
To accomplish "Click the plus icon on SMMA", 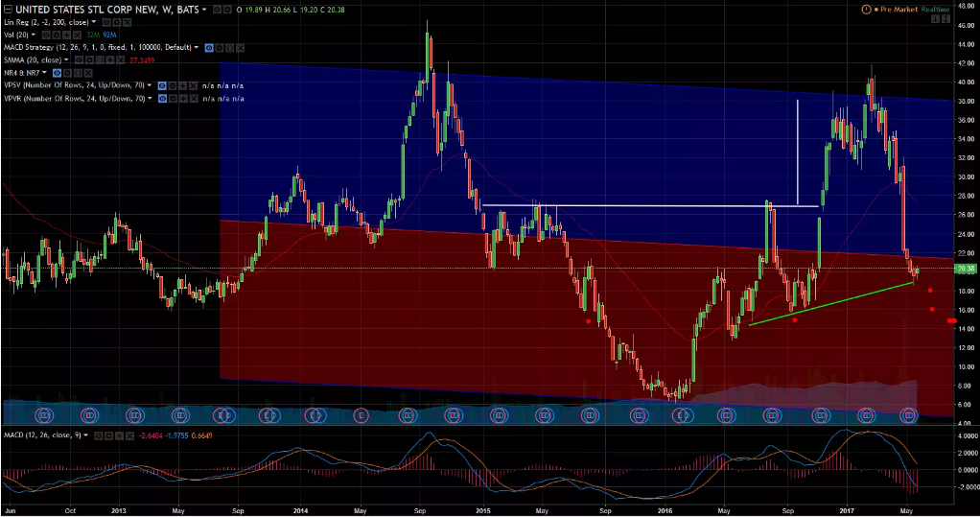I will click(x=110, y=60).
